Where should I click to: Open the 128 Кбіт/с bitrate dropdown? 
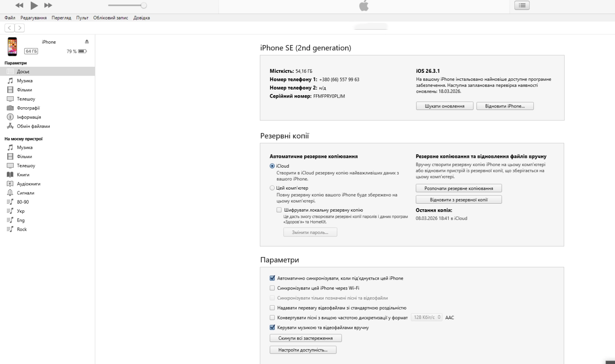pyautogui.click(x=427, y=317)
